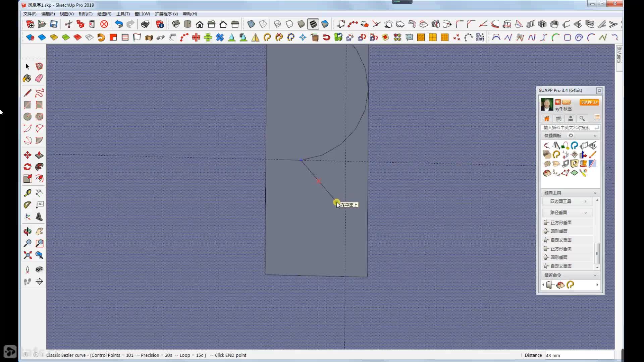This screenshot has width=644, height=362.
Task: Switch to Iso view house icon
Action: [176, 24]
